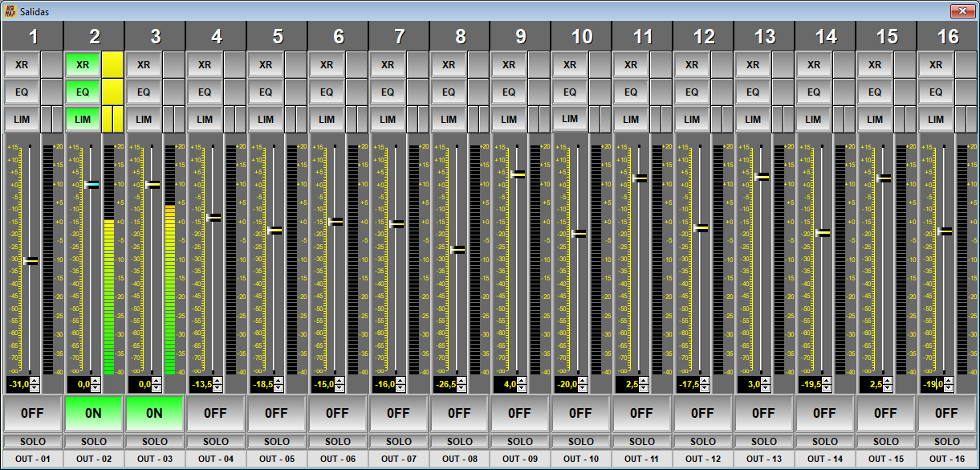Viewport: 980px width, 470px height.
Task: Click the fader handle on channel 4
Action: 213,217
